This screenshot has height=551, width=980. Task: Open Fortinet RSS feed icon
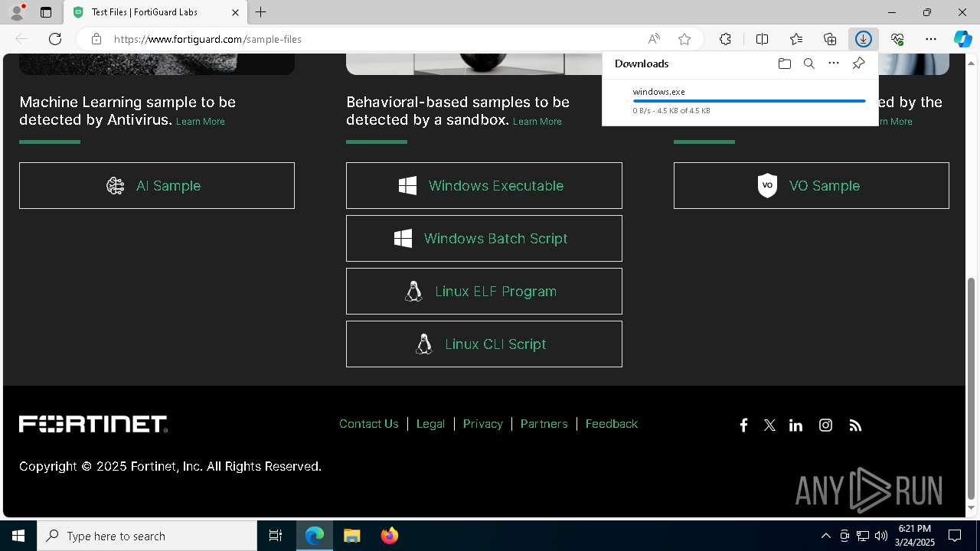point(855,425)
